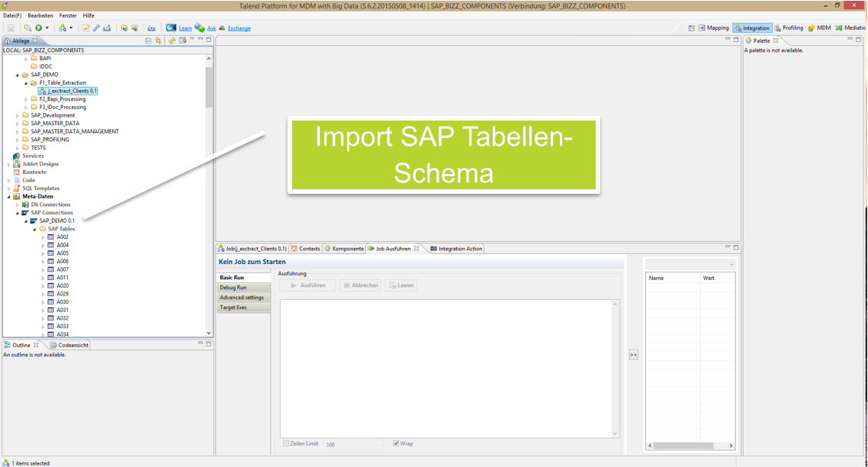Click the Run job green play icon
868x467 pixels.
39,27
